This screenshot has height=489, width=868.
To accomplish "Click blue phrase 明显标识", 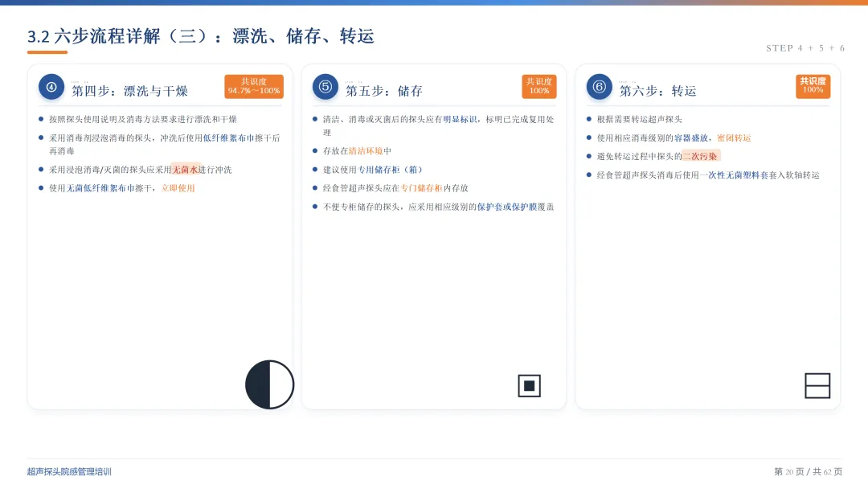I will coord(460,119).
